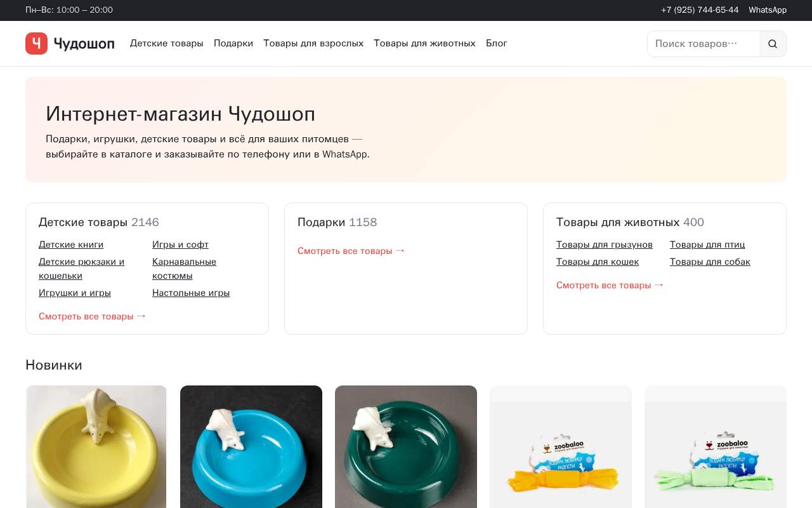Open the Игры и софт subcategory
Screen dimensions: 812x508
[x=180, y=244]
